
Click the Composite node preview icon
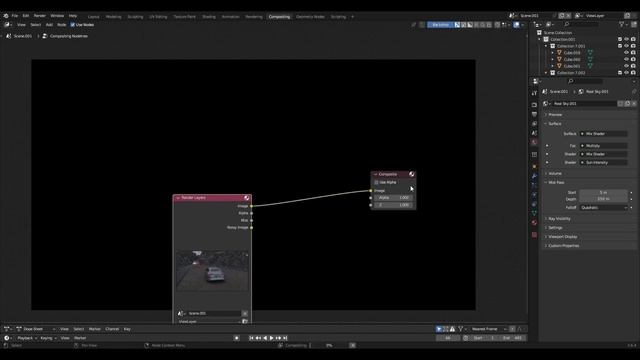click(411, 174)
